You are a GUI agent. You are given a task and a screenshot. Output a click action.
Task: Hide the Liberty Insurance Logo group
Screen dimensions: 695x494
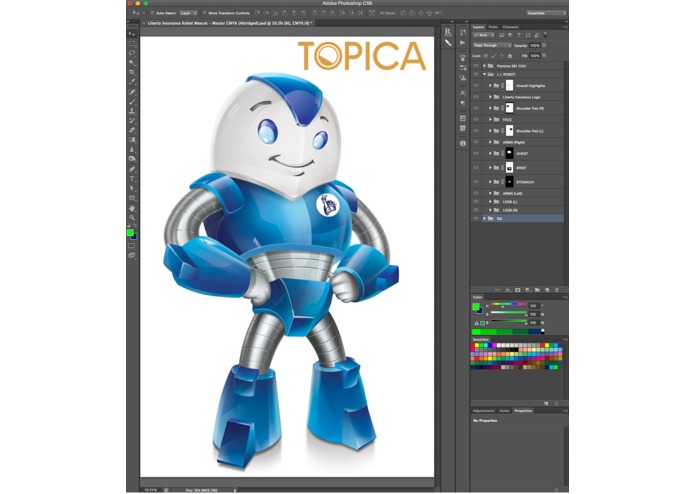point(476,97)
